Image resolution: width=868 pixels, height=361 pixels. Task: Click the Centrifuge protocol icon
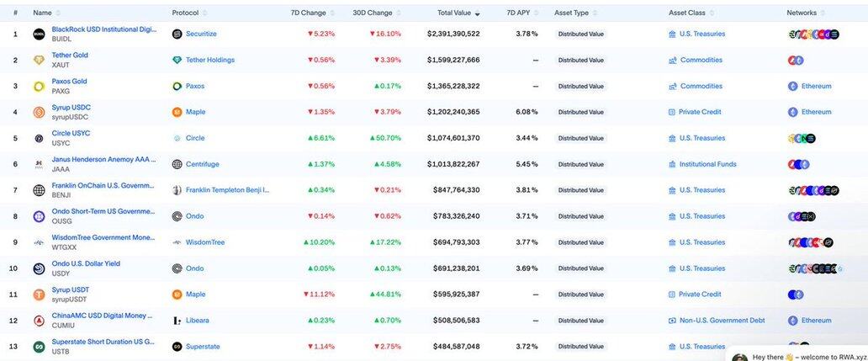pos(177,165)
